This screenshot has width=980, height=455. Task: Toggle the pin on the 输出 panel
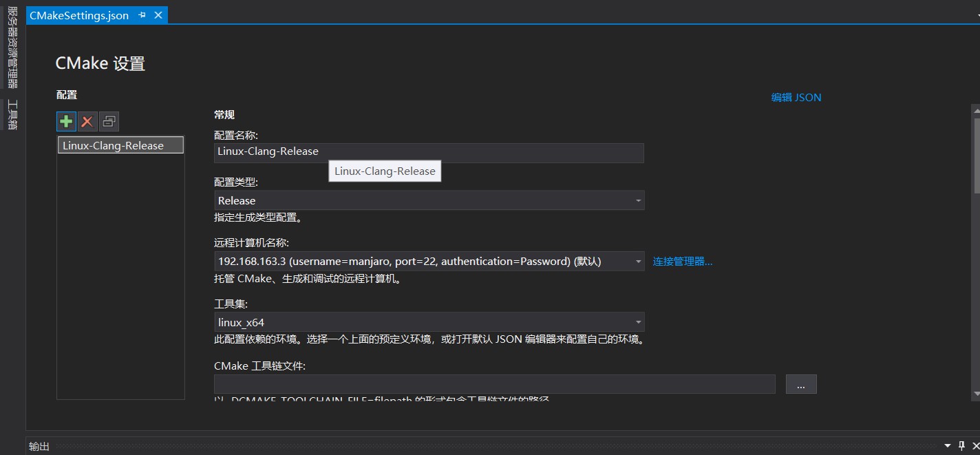(x=962, y=446)
